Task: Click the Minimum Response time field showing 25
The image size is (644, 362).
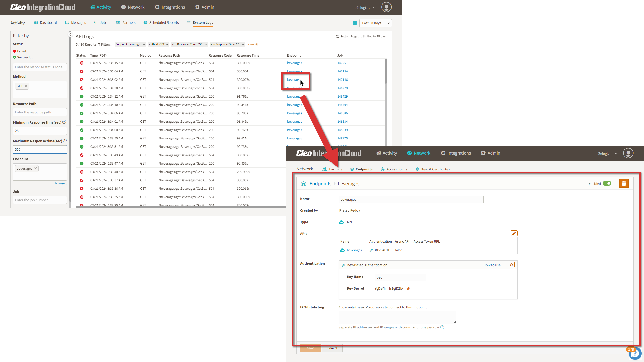Action: pyautogui.click(x=40, y=131)
